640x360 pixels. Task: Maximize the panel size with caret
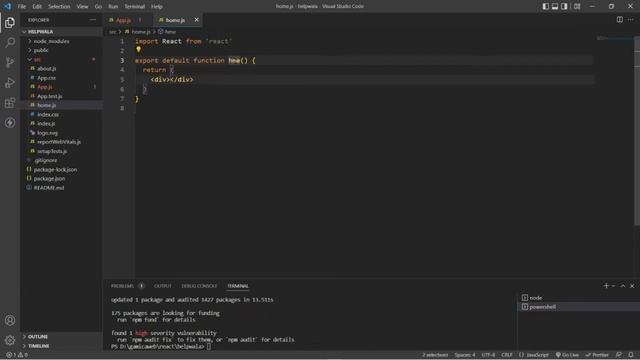[623, 286]
